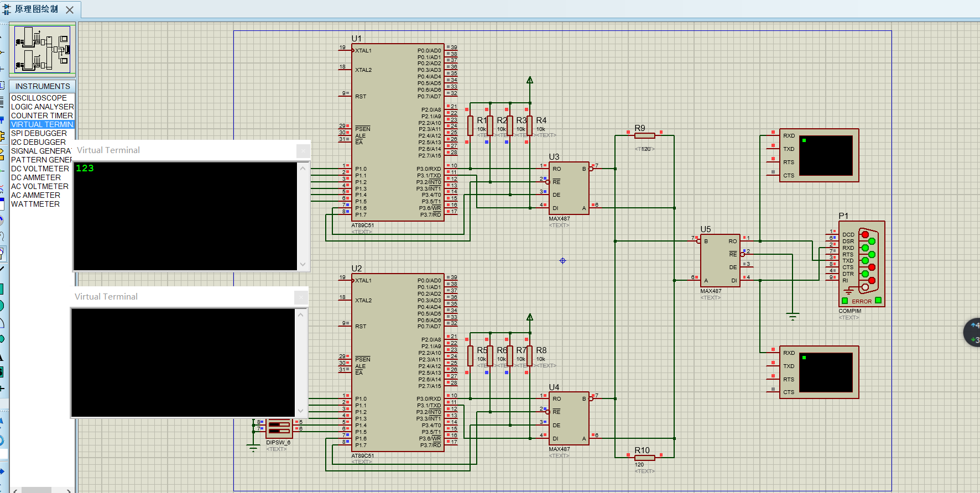Select pull-up resistor R8
980x493 pixels.
click(x=530, y=356)
